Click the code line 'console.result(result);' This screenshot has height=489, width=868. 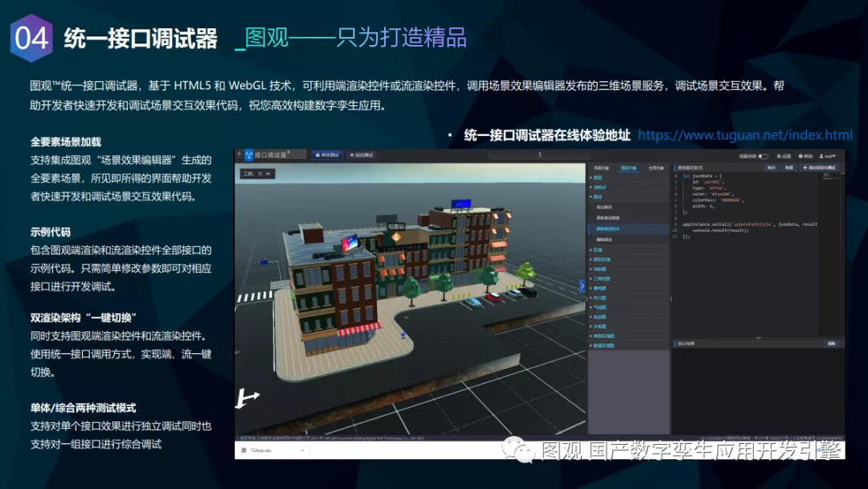(720, 230)
